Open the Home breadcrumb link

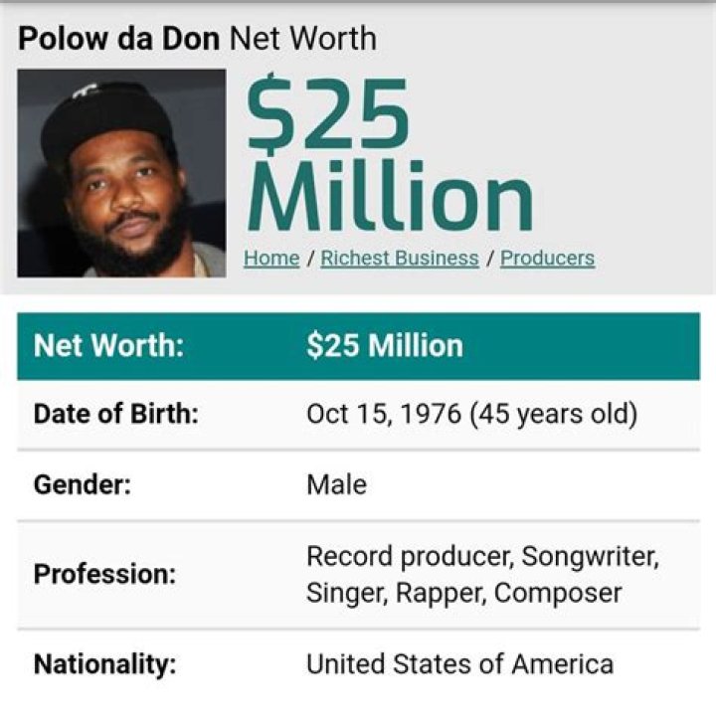click(x=271, y=258)
